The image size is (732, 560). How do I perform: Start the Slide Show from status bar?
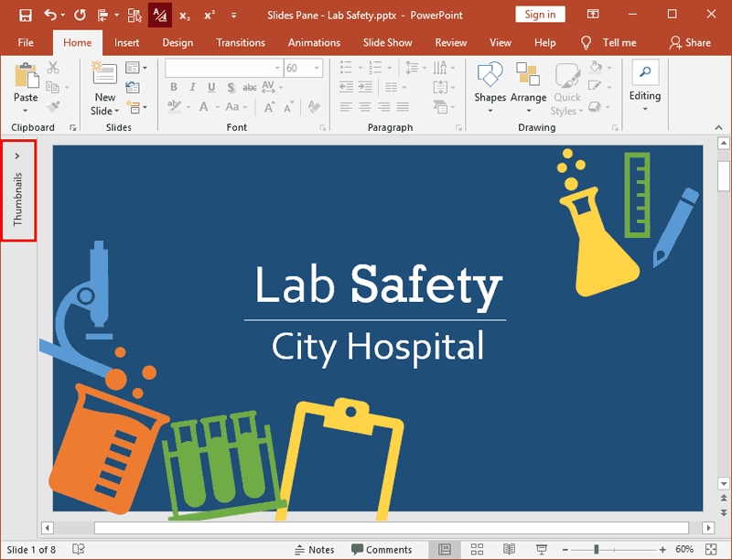(x=542, y=549)
